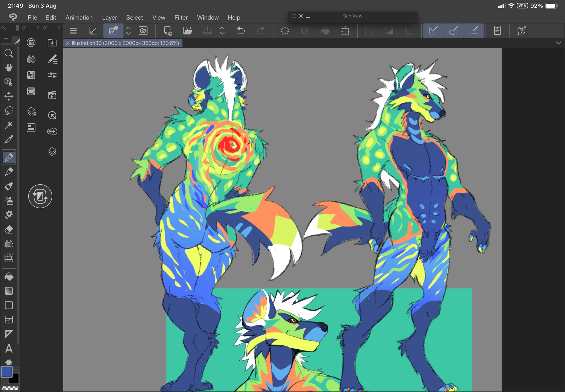Open the Layers panel icon
The height and width of the screenshot is (392, 565).
coord(52,152)
